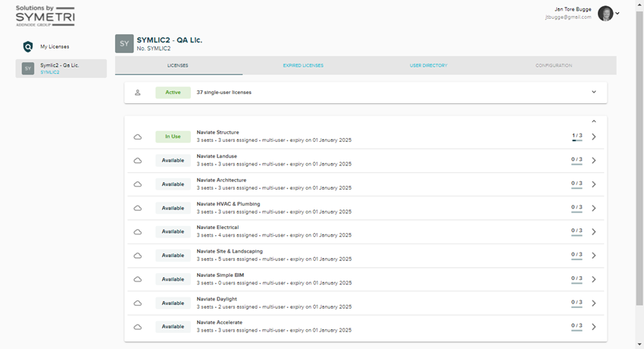Open the user account dropdown arrow
The height and width of the screenshot is (349, 644).
tap(617, 14)
